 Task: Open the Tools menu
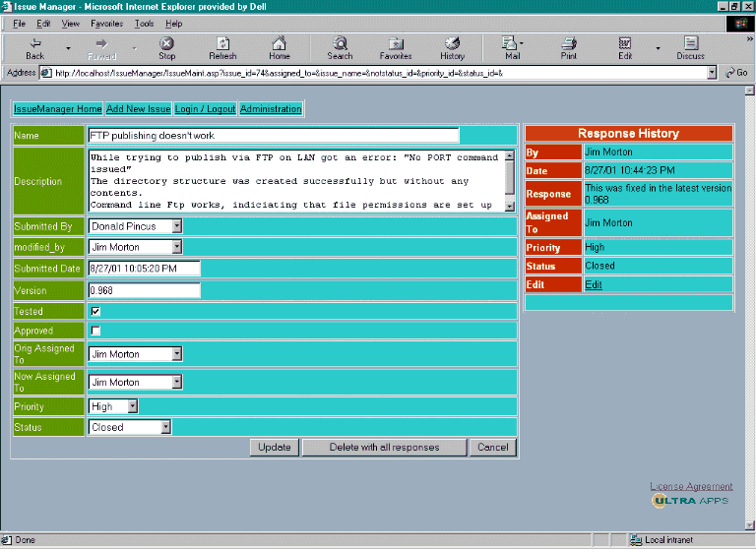pos(144,23)
